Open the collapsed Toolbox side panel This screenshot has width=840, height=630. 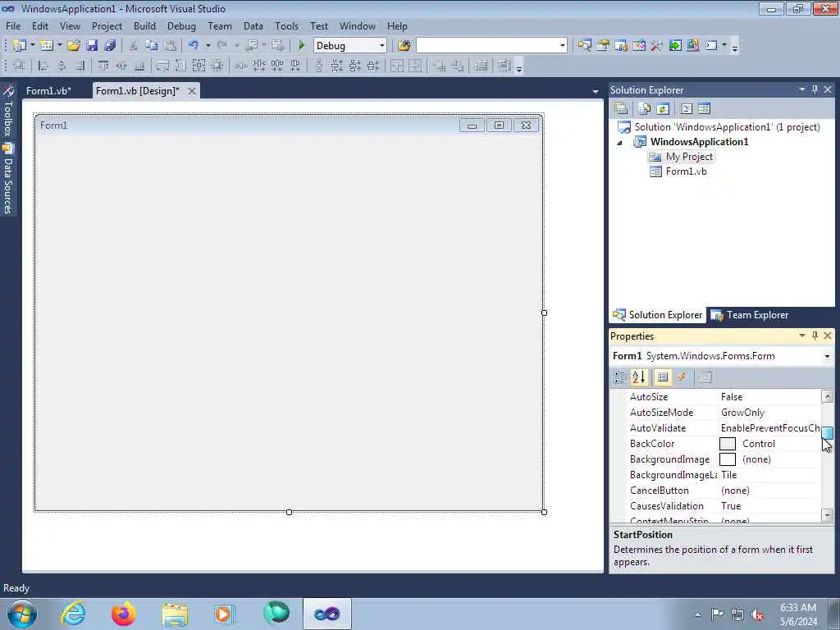[x=8, y=111]
